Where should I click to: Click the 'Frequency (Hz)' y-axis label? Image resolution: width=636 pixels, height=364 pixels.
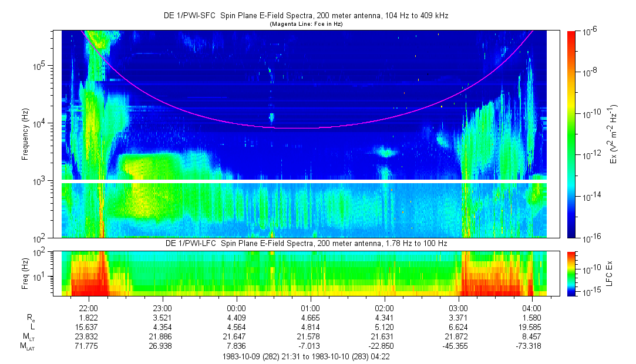click(25, 134)
